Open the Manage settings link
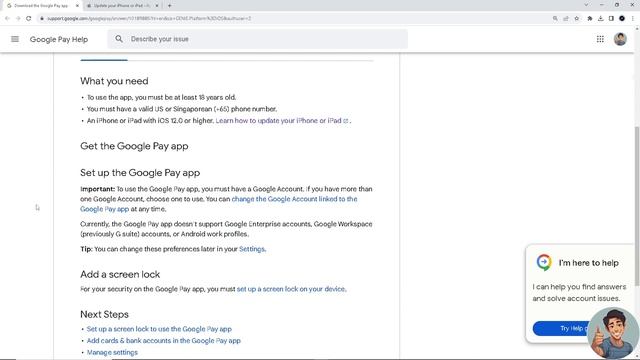 [x=112, y=352]
